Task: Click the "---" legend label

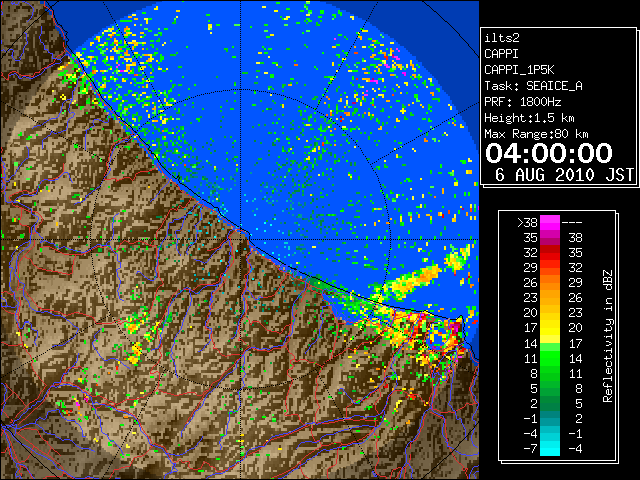Action: [x=572, y=223]
